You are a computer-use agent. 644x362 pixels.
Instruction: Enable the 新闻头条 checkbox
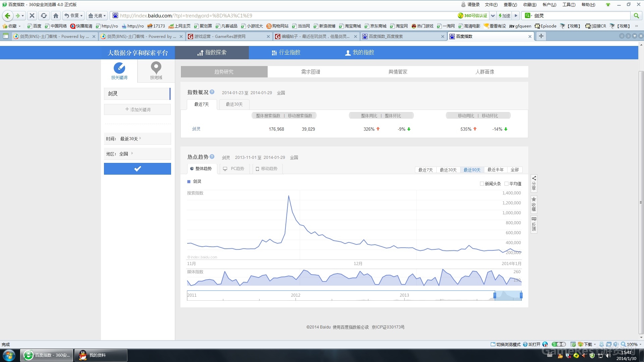tap(482, 184)
